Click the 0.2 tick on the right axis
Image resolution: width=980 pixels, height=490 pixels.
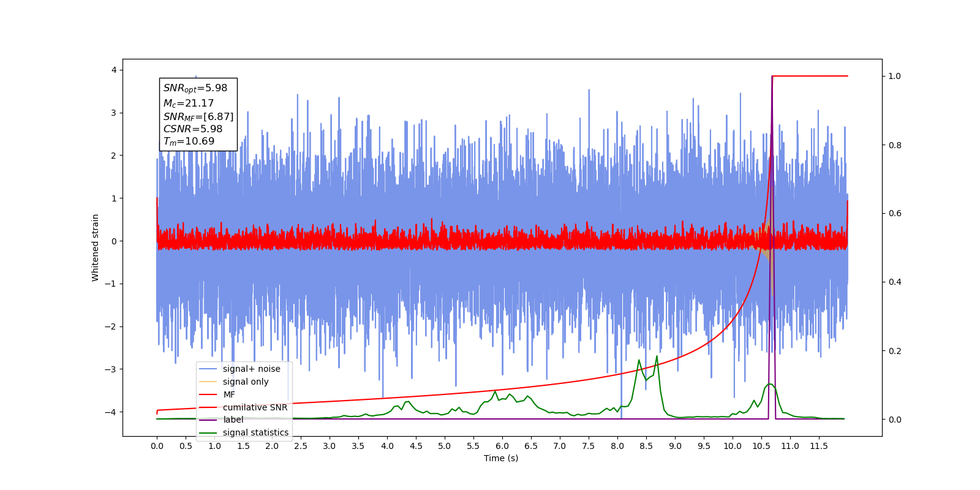coord(895,351)
